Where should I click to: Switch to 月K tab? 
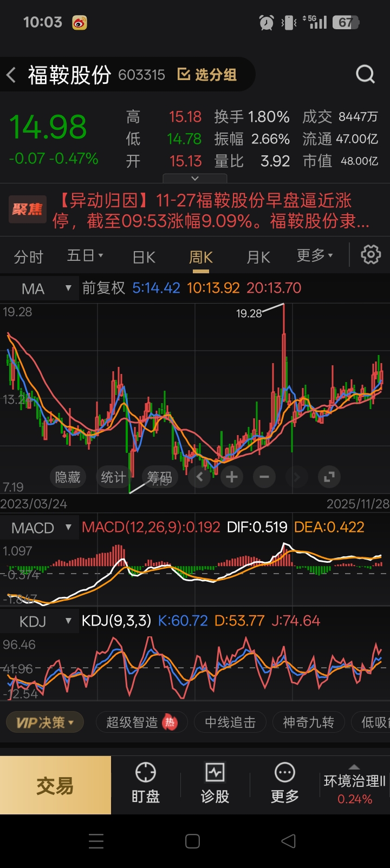(258, 257)
